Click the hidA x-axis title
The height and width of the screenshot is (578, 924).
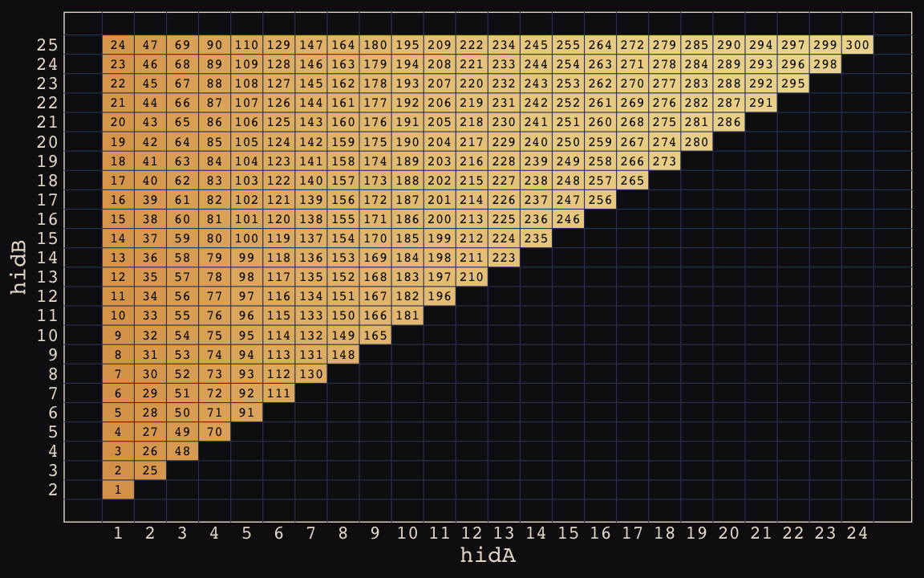pos(487,556)
